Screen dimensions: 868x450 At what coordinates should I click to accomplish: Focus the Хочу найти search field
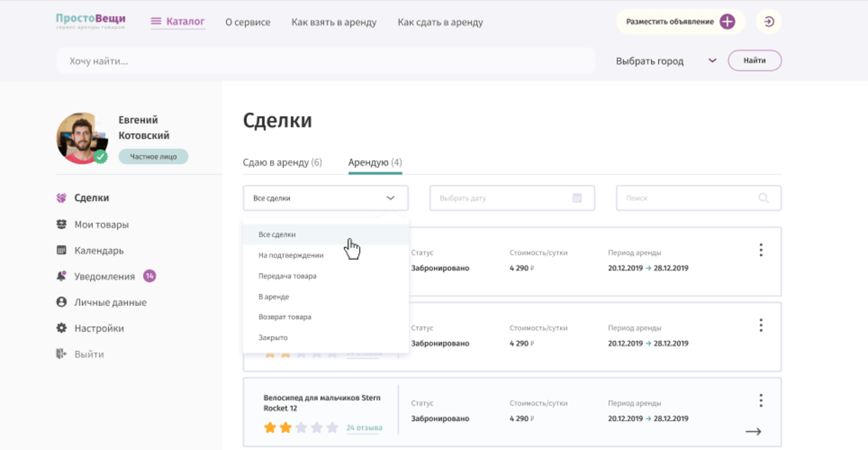point(326,61)
